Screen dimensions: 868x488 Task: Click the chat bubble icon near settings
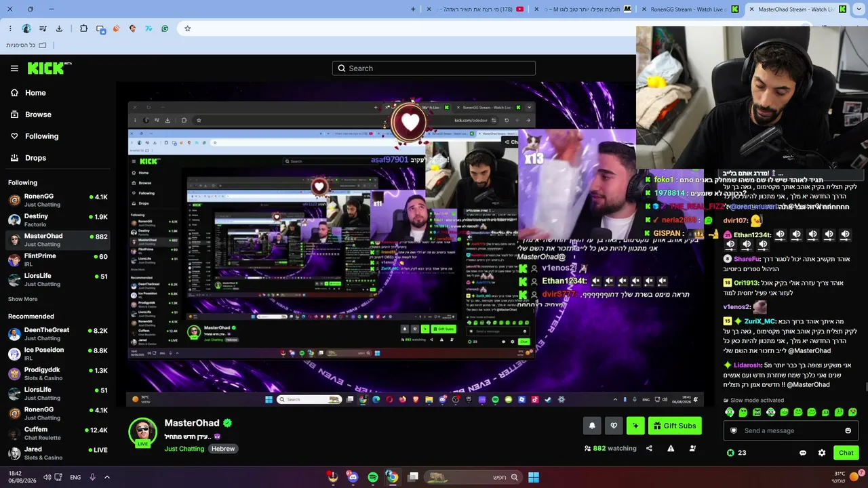pos(803,453)
